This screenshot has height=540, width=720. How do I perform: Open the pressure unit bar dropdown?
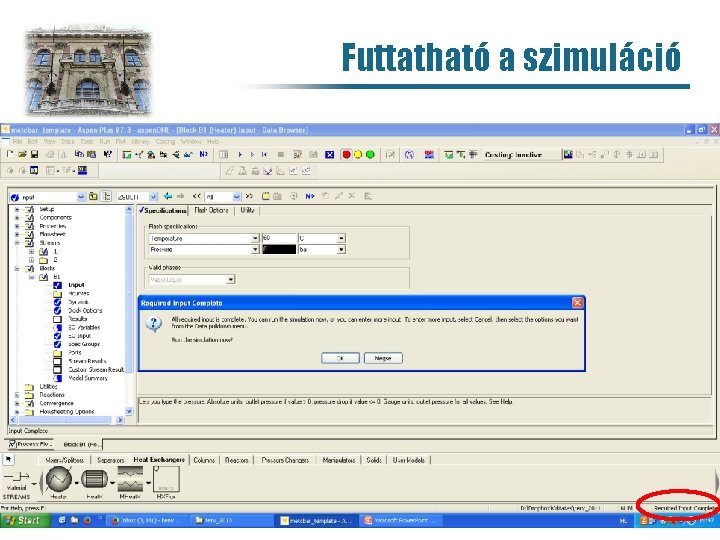click(x=341, y=249)
